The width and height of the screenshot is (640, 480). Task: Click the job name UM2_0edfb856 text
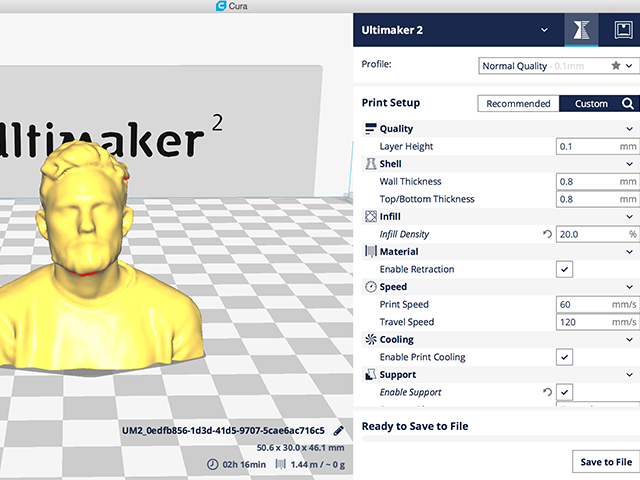pos(223,431)
